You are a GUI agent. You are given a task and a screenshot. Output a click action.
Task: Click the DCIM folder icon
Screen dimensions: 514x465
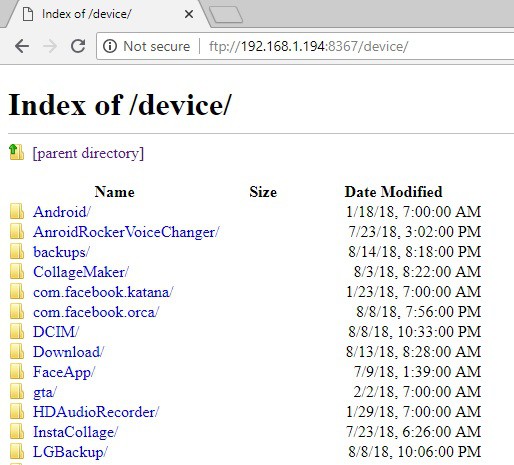point(17,331)
